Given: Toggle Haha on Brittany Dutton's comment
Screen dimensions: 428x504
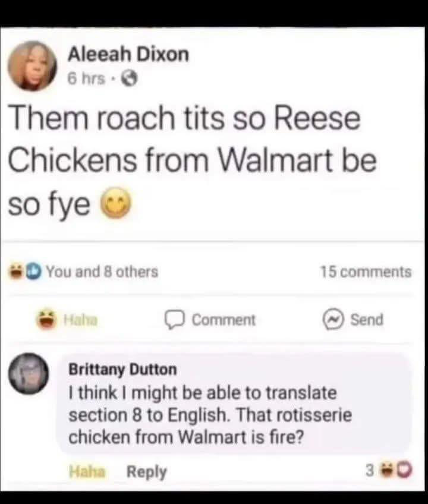Looking at the screenshot, I should tap(87, 472).
